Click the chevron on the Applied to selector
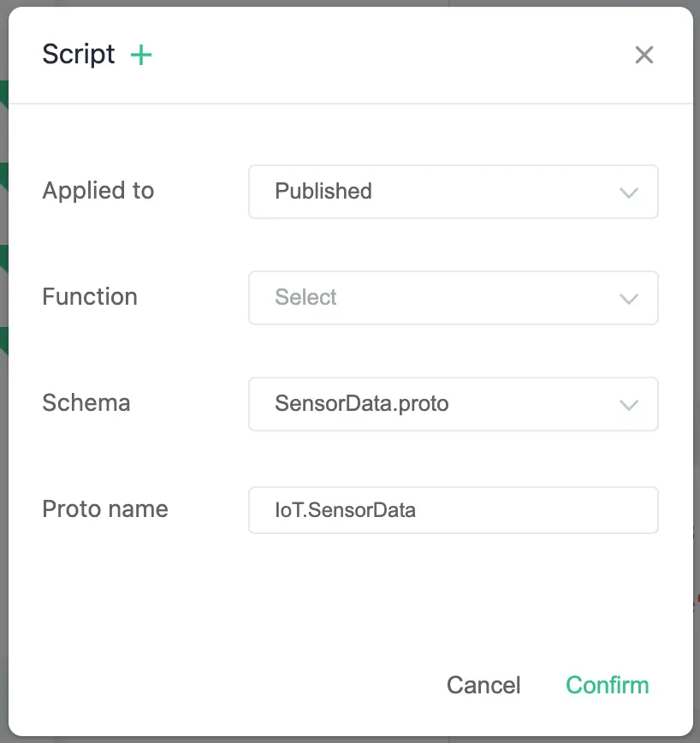Image resolution: width=700 pixels, height=743 pixels. [629, 192]
